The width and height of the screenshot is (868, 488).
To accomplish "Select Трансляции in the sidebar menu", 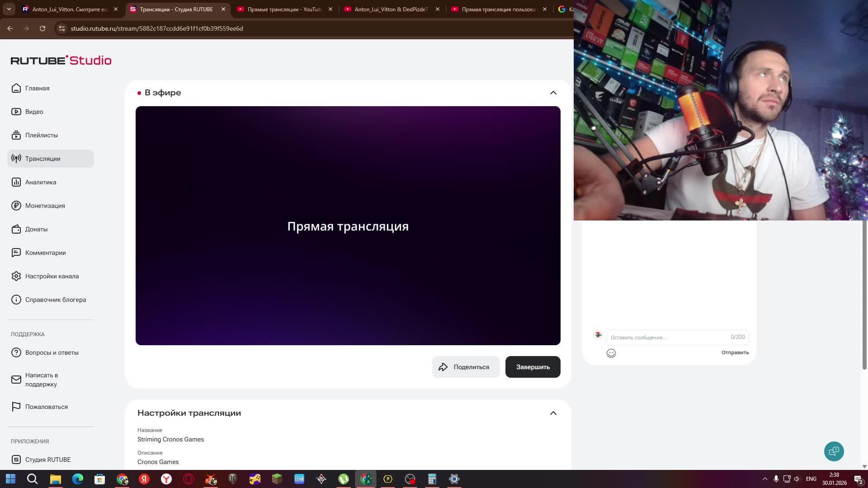I will pos(44,159).
